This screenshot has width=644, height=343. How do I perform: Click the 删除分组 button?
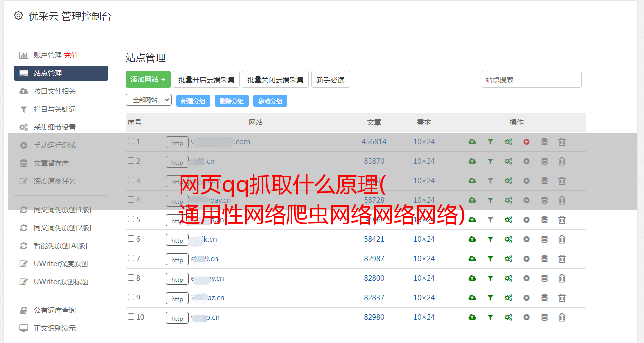[232, 101]
